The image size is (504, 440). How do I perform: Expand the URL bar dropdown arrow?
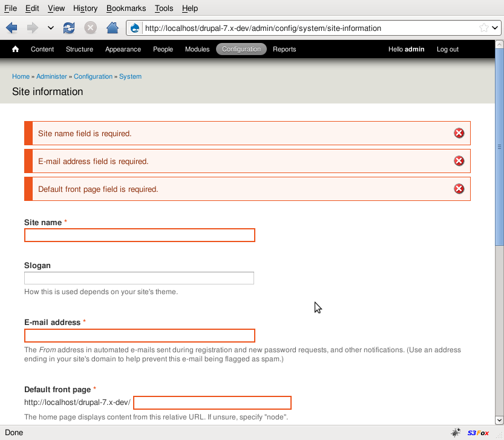click(x=495, y=28)
